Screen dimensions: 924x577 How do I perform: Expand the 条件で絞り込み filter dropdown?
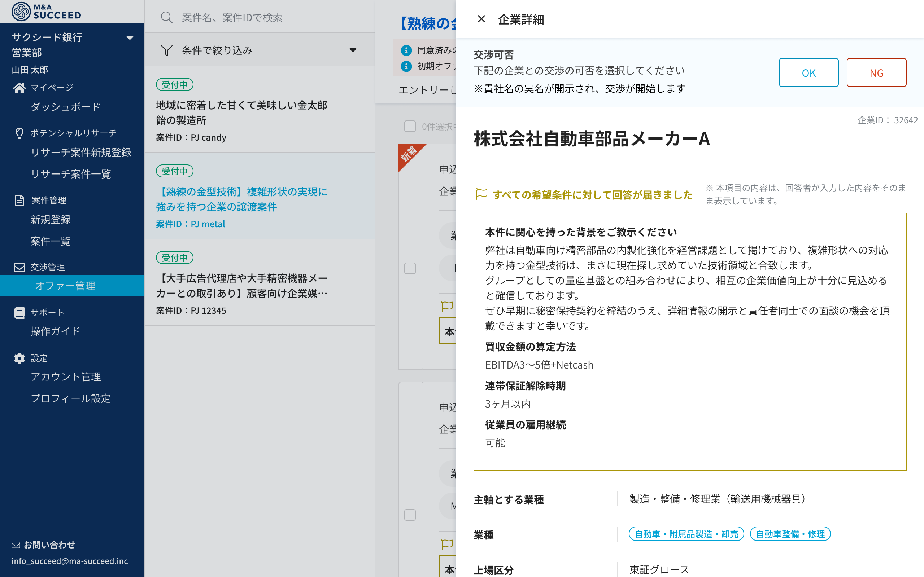pos(353,50)
